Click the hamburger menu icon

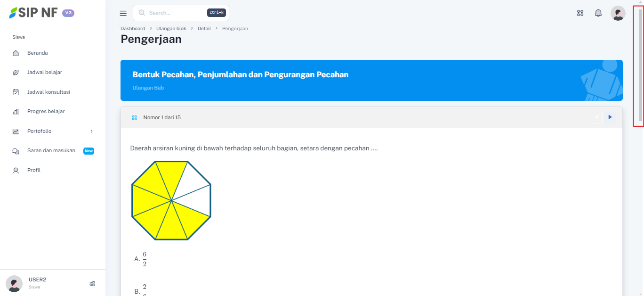click(123, 14)
